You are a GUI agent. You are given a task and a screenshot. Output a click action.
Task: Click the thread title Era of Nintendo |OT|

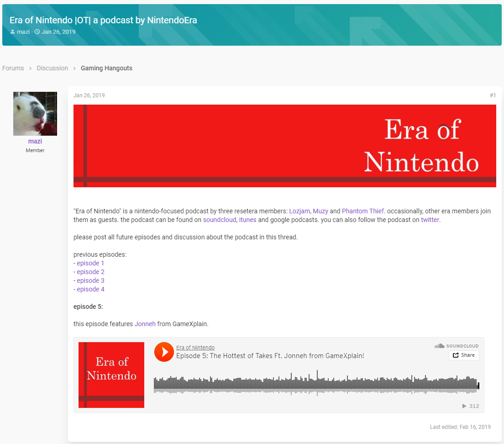click(103, 20)
